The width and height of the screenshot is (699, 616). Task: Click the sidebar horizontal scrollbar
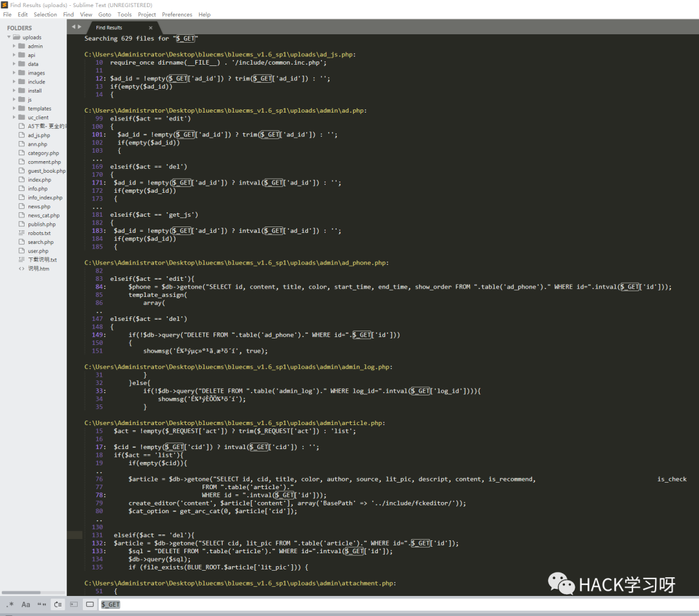coord(21,592)
